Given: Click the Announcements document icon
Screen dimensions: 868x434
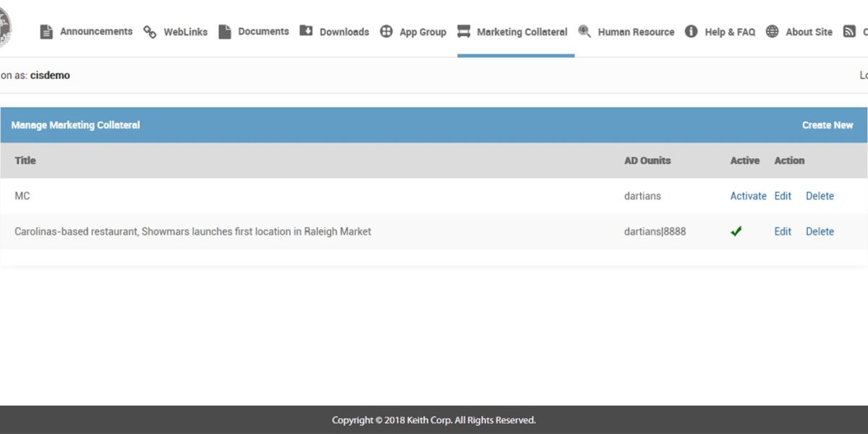Looking at the screenshot, I should (x=46, y=32).
